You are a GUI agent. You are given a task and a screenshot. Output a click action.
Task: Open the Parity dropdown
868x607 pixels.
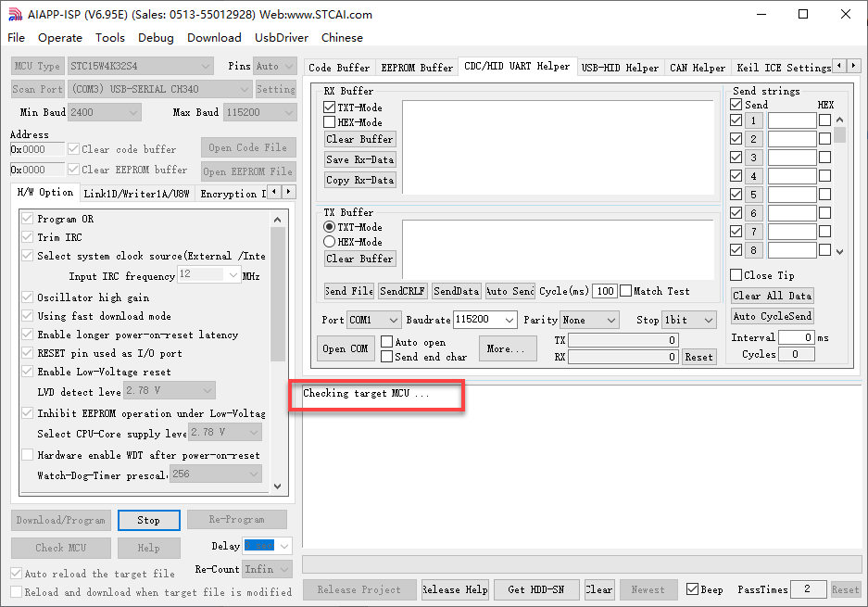(x=589, y=320)
